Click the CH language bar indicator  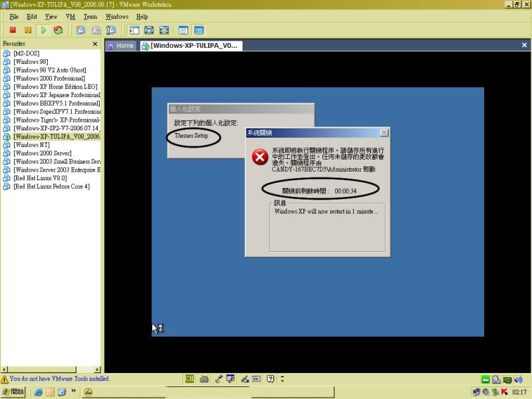click(190, 378)
